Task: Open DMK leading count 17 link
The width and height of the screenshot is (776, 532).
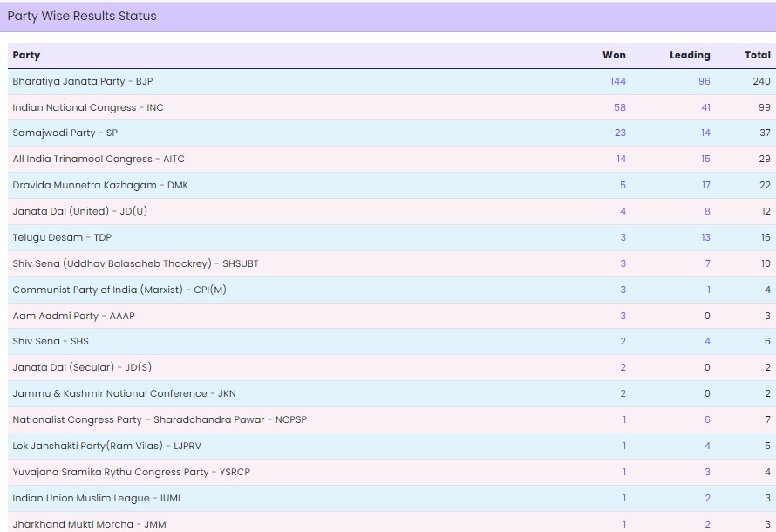Action: click(706, 185)
